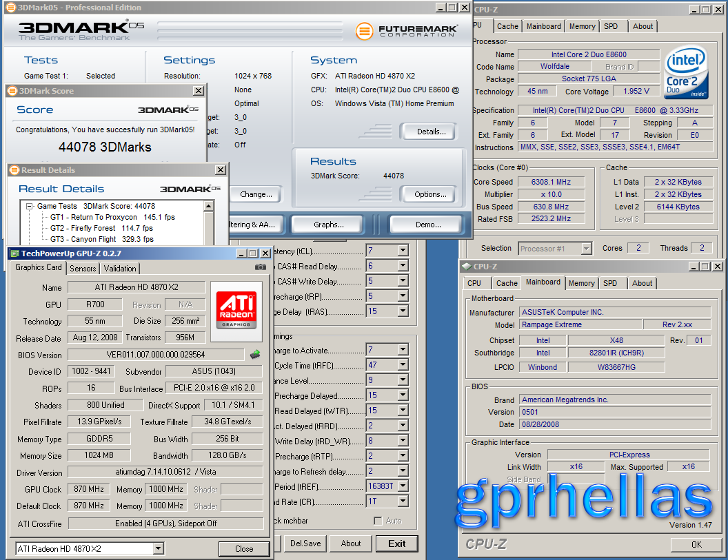
Task: Maximize the lower CPU-Z window
Action: 705,267
